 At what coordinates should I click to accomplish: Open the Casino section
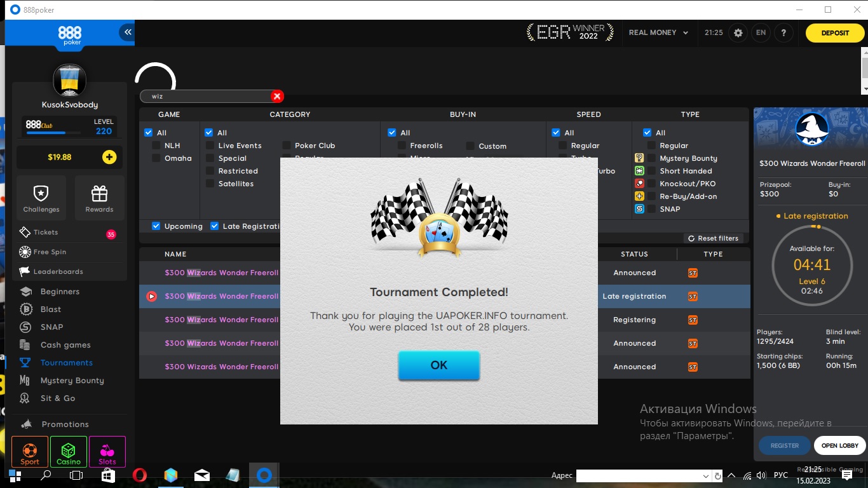69,452
